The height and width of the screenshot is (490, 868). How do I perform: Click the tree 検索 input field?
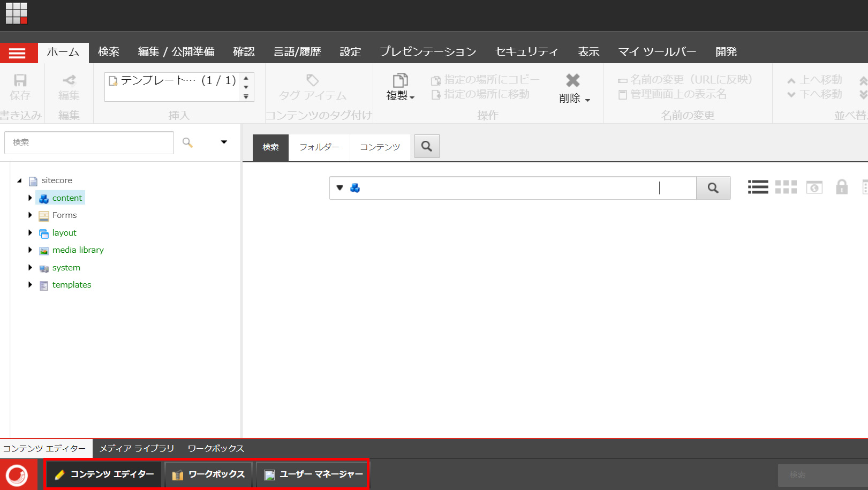pyautogui.click(x=89, y=142)
